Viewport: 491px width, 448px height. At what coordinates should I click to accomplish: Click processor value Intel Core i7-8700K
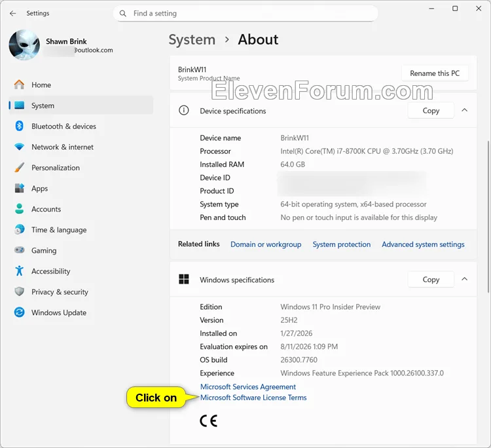coord(367,151)
